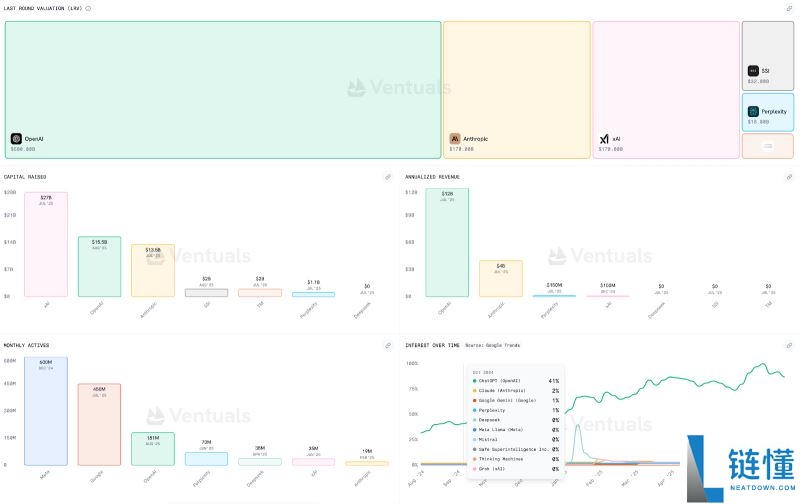Image resolution: width=800 pixels, height=504 pixels.
Task: Click the Anthropic logo in the treemap
Action: pos(455,139)
